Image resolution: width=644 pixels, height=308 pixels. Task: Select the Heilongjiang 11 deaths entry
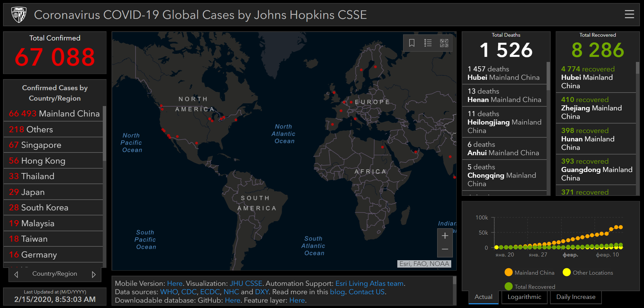tap(504, 122)
